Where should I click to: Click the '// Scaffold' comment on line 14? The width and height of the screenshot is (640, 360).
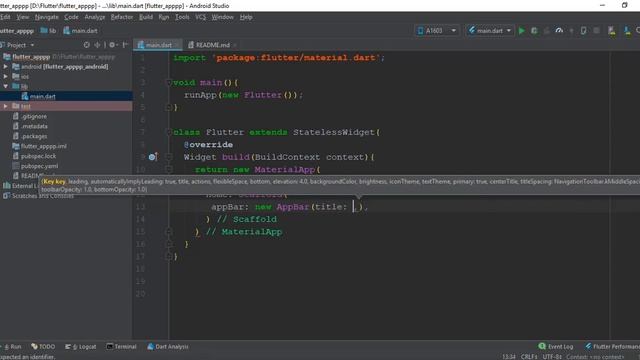coord(247,219)
